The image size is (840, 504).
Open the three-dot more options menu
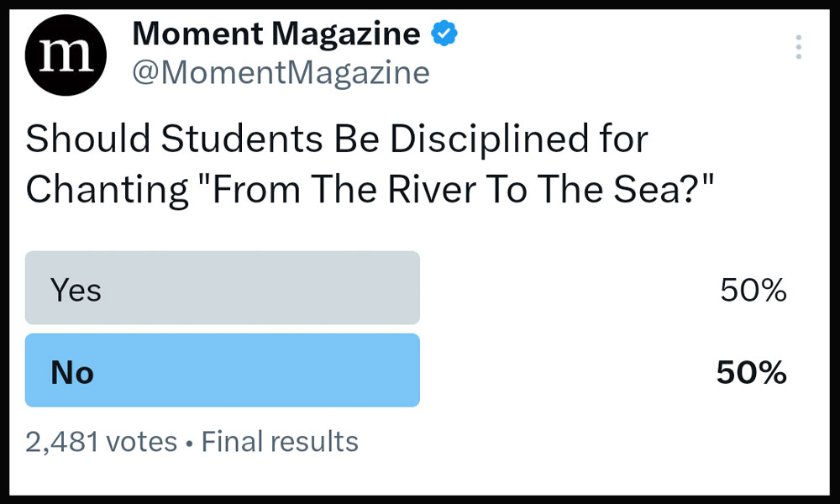click(798, 47)
